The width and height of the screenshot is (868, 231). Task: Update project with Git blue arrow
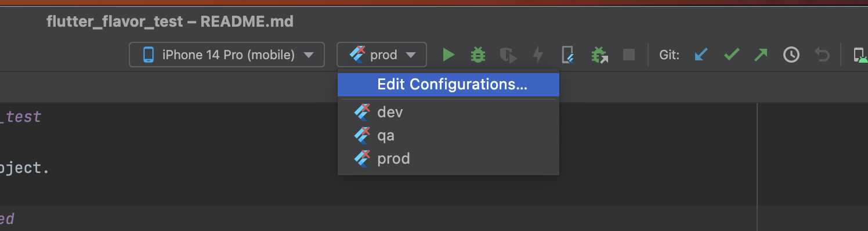[x=701, y=55]
